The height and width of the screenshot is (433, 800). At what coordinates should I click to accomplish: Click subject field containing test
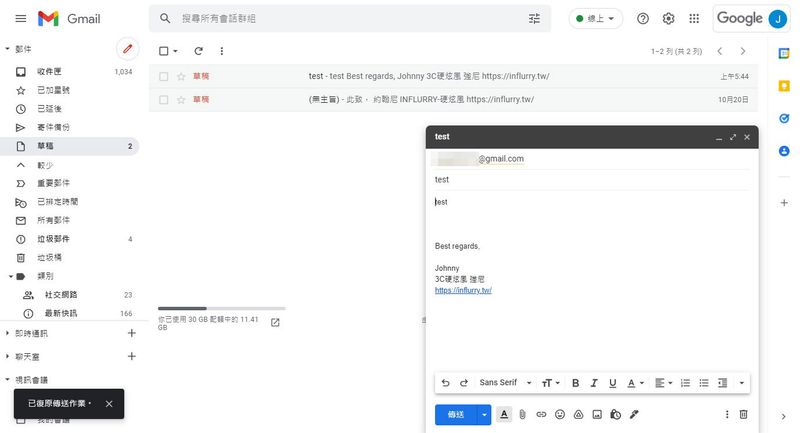(x=592, y=180)
